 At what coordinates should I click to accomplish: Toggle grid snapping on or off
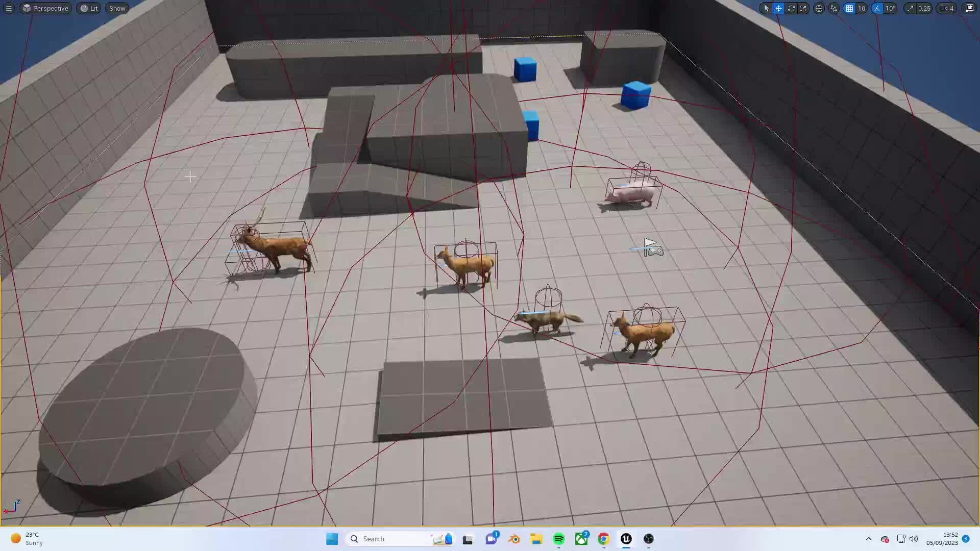pyautogui.click(x=849, y=8)
